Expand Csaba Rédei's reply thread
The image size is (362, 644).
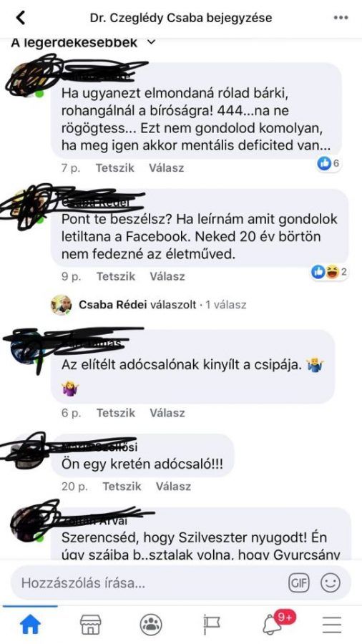(162, 305)
